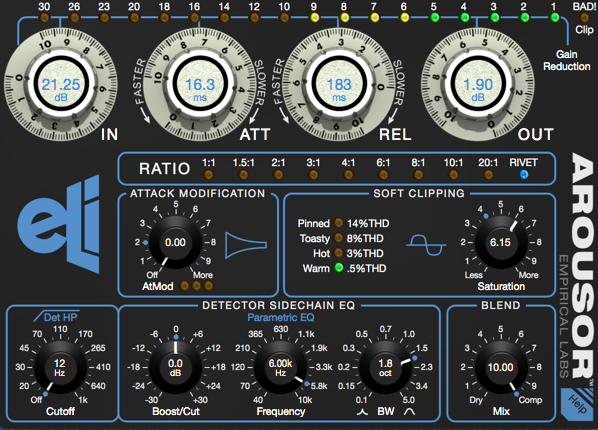Click the 183 ms release value readout
Image resolution: width=598 pixels, height=430 pixels.
(339, 89)
